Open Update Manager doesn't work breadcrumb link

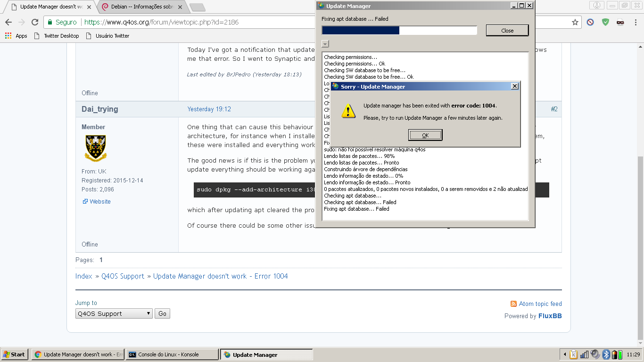(220, 276)
